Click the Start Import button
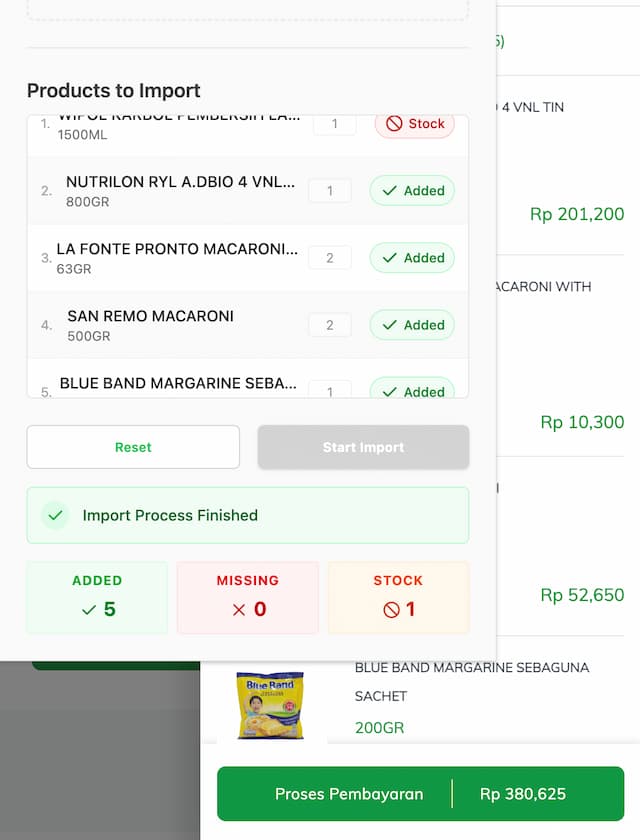640x840 pixels. pos(363,447)
